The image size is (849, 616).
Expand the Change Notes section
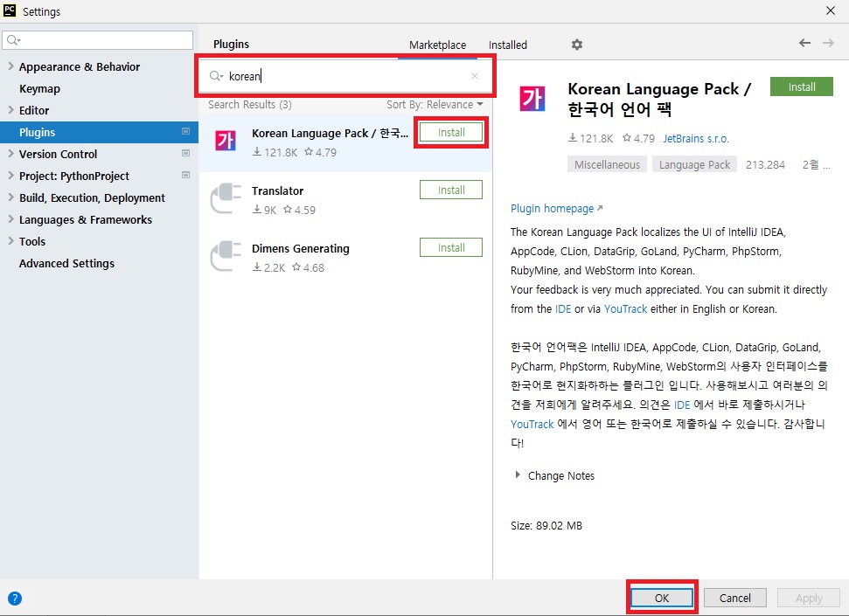(518, 475)
